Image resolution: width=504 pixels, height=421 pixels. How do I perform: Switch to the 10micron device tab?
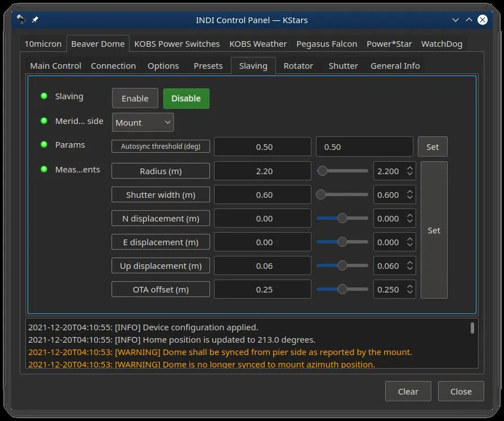point(43,44)
